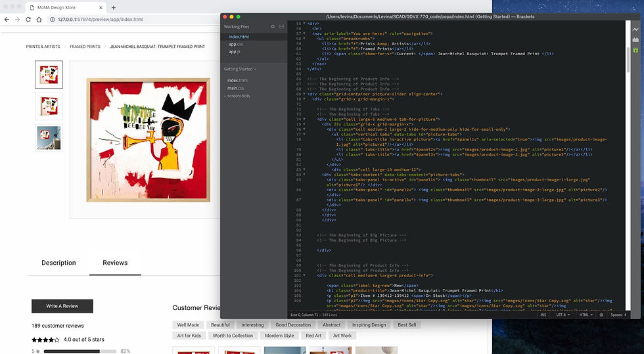
Task: Select the MoMA Design Store browser tab
Action: (x=66, y=7)
